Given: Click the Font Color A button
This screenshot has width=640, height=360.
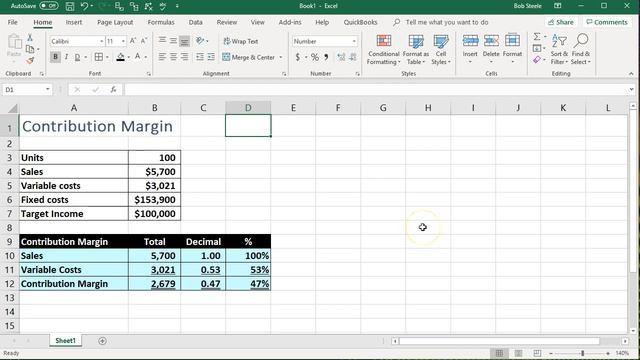Looking at the screenshot, I should point(138,57).
